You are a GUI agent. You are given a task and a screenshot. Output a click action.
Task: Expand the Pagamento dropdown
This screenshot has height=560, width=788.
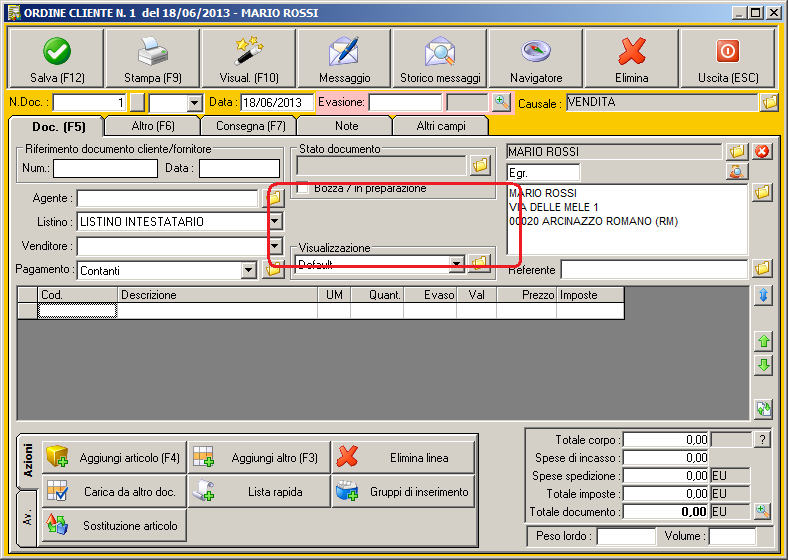coord(249,270)
